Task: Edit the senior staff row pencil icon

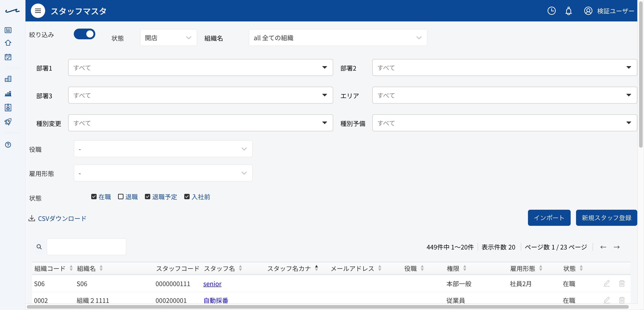Action: coord(606,283)
